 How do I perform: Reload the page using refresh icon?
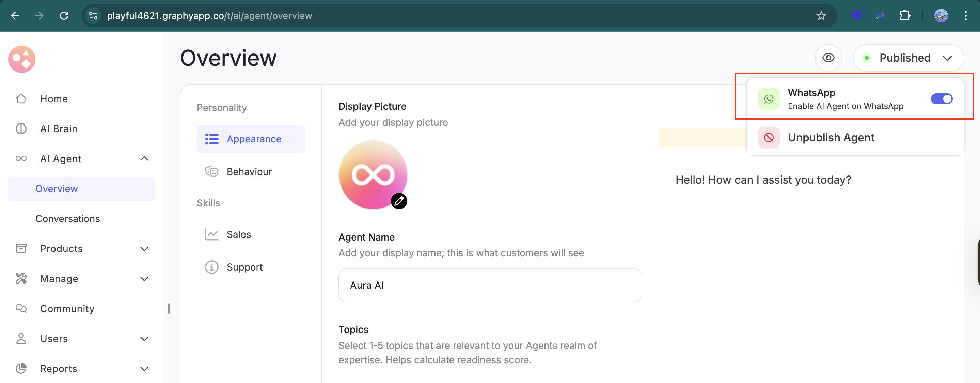point(64,16)
